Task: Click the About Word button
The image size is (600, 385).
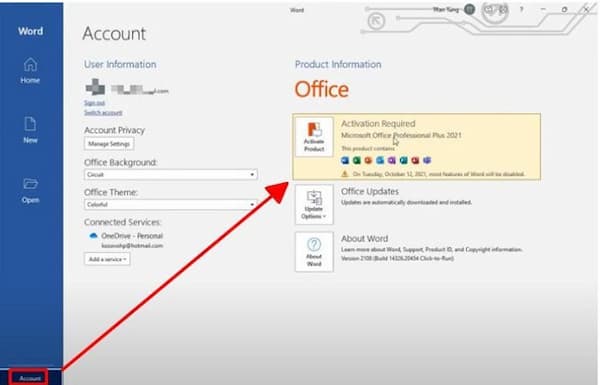Action: (314, 252)
